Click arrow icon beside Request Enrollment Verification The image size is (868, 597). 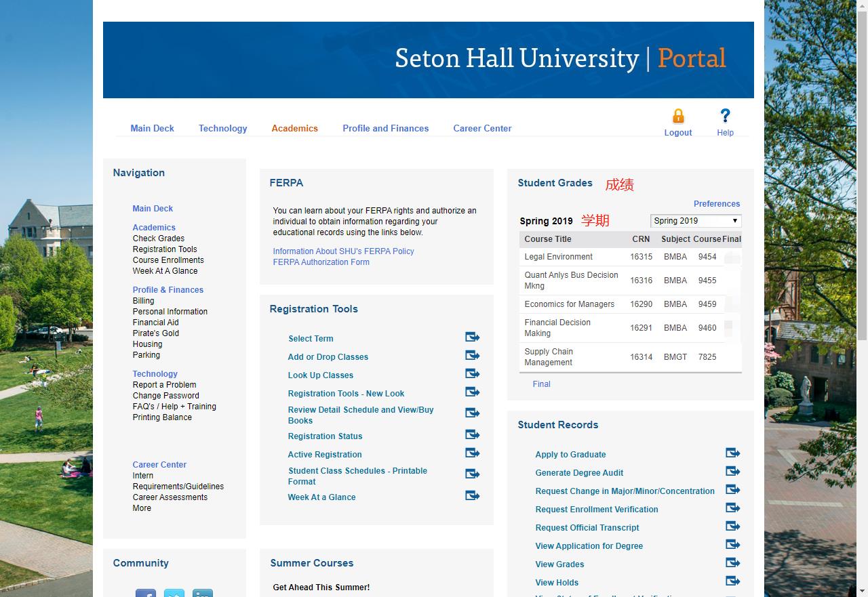pos(733,508)
